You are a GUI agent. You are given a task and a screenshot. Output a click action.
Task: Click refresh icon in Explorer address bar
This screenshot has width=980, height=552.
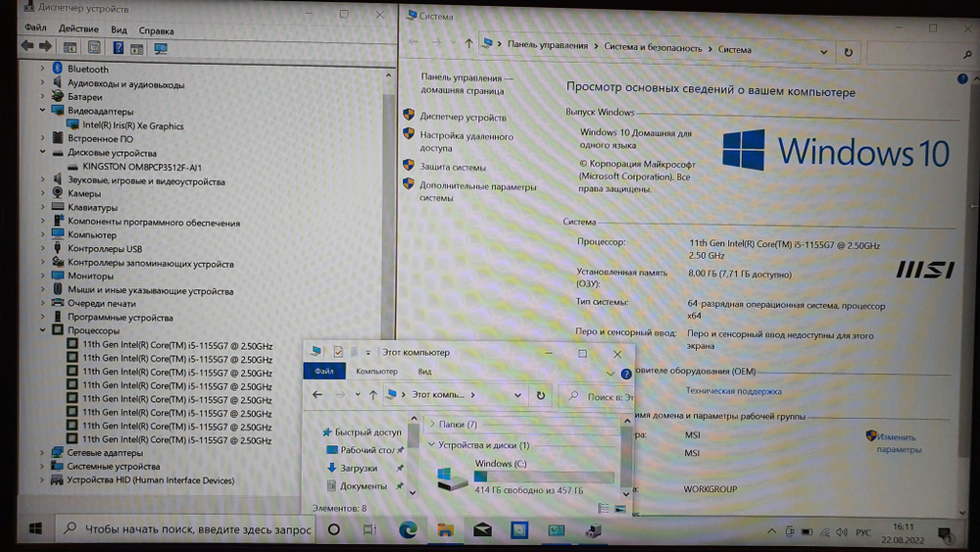(x=541, y=395)
